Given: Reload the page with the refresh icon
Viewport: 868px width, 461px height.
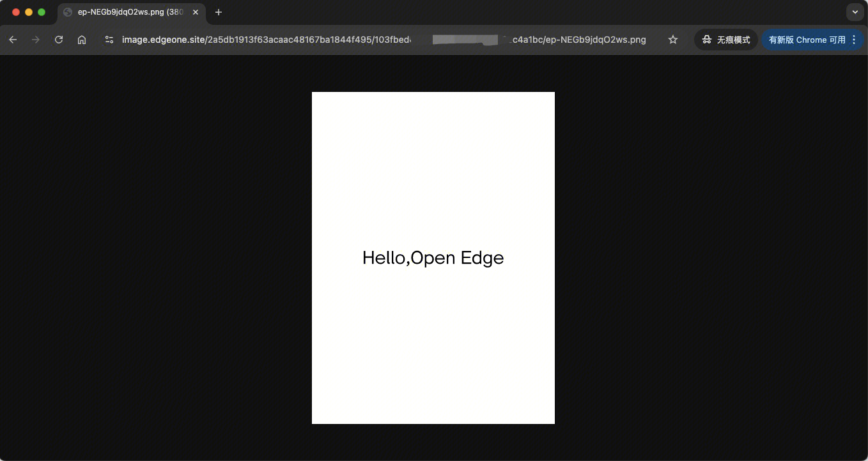Looking at the screenshot, I should click(59, 40).
